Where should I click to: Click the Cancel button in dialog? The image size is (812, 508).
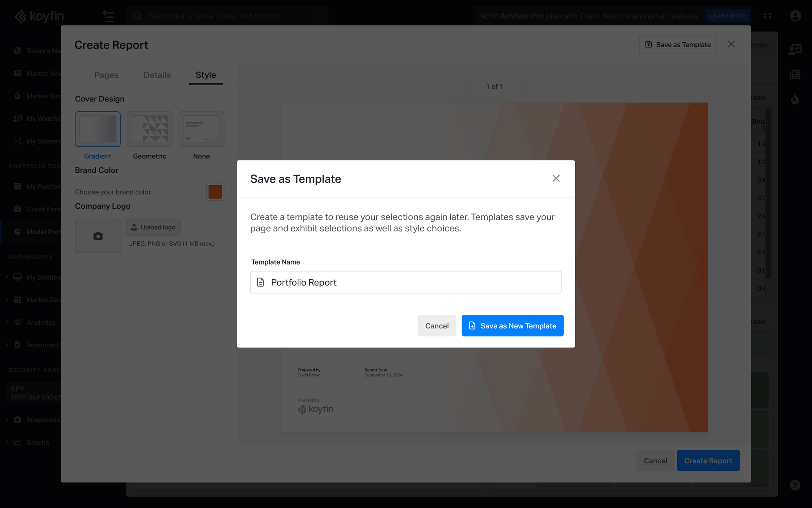tap(437, 326)
